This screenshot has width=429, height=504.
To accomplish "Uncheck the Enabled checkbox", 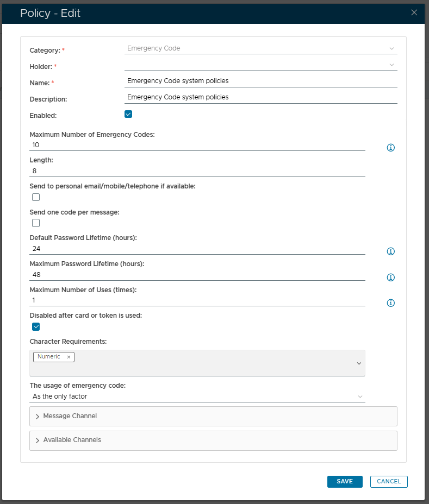I will [x=128, y=114].
